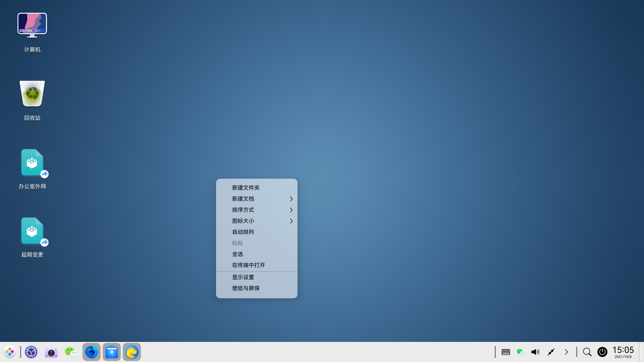Choose 新建文件夹 from context menu
Viewport: 644px width, 362px height.
246,188
